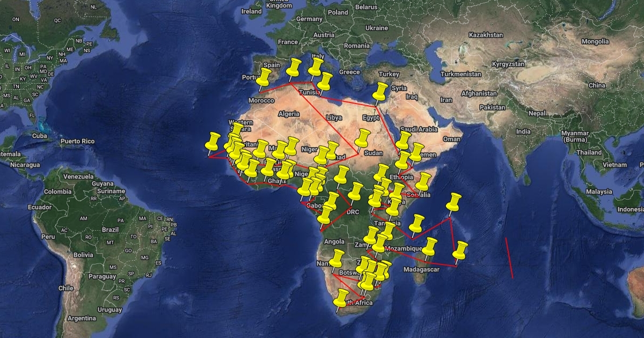Click the Kazakhstan country label

486,35
